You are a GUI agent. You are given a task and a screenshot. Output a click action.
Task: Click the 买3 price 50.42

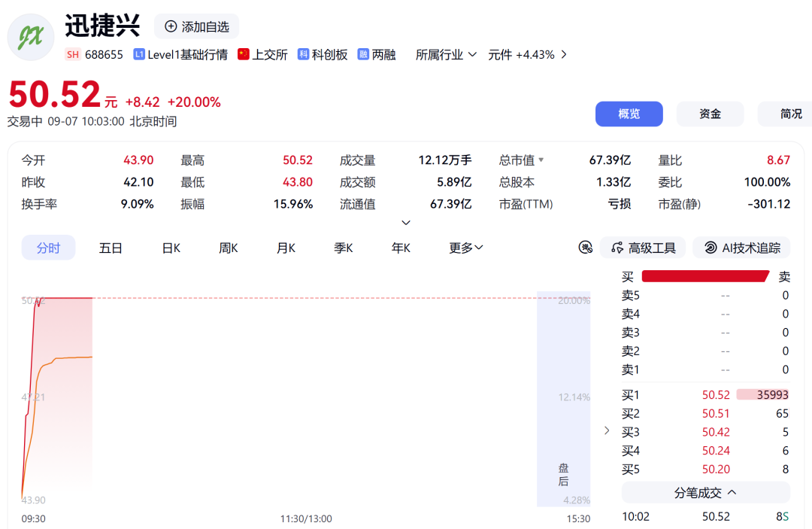tap(716, 432)
